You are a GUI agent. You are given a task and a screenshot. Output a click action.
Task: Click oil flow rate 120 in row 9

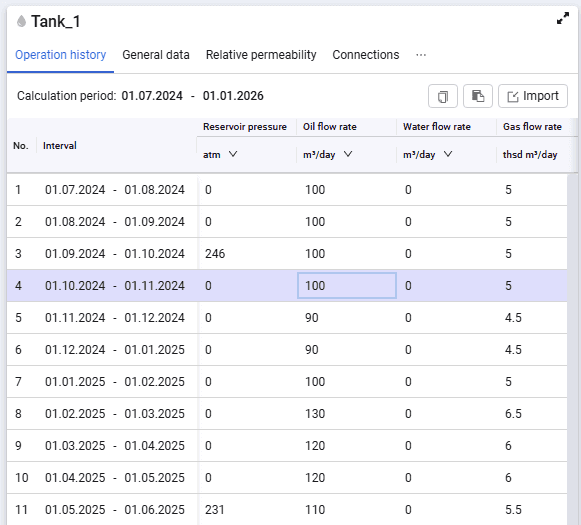pyautogui.click(x=315, y=446)
